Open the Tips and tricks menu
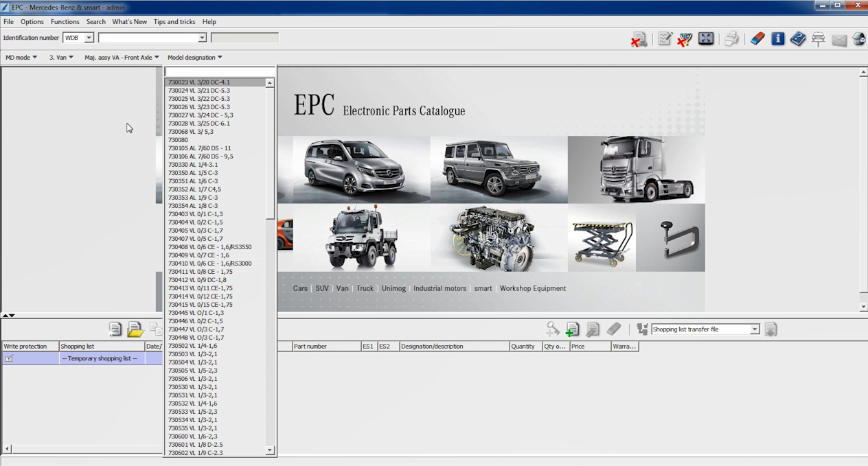This screenshot has height=466, width=868. coord(174,22)
